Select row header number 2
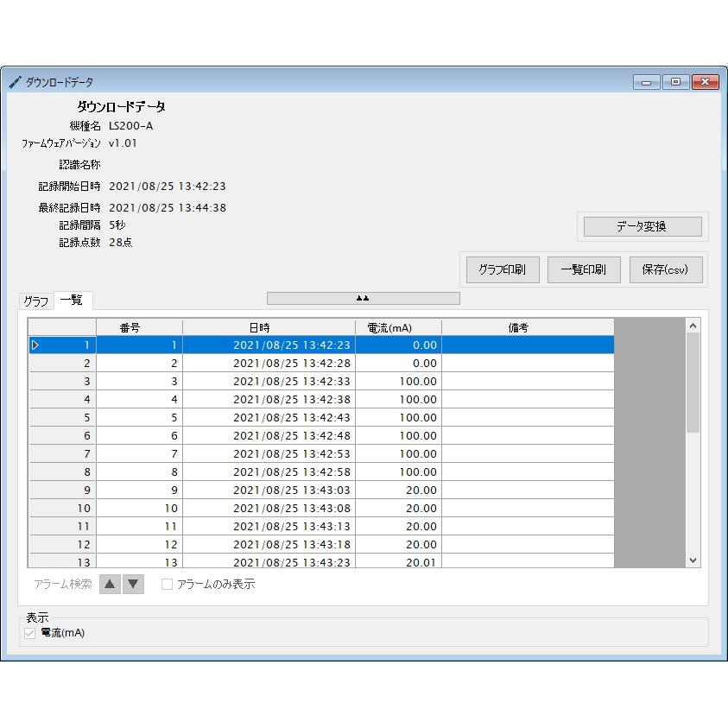Screen dimensions: 728x728 point(63,363)
